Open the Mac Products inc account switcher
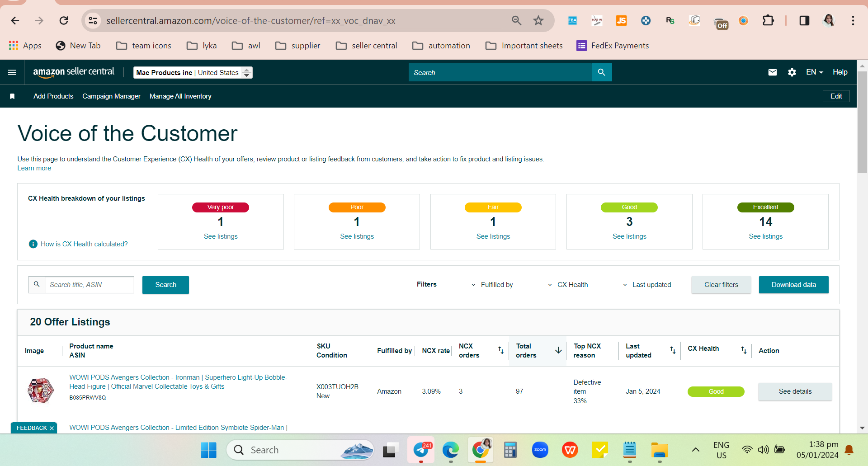The width and height of the screenshot is (868, 466). click(193, 73)
